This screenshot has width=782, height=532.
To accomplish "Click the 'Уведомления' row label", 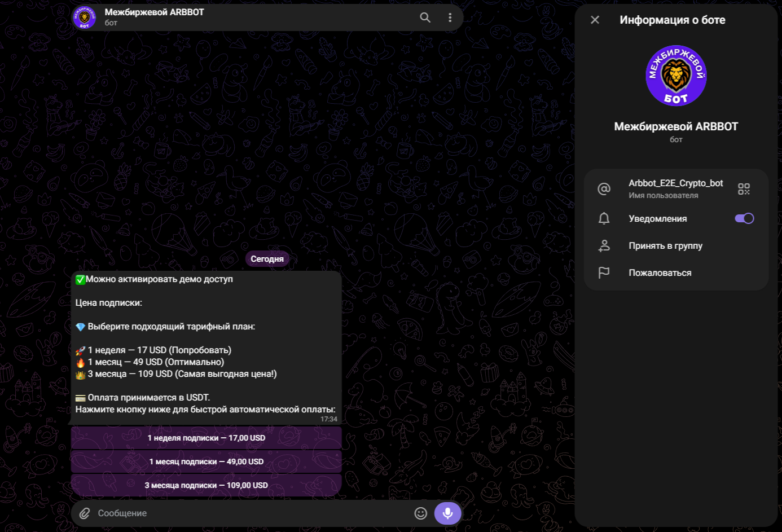I will [658, 219].
